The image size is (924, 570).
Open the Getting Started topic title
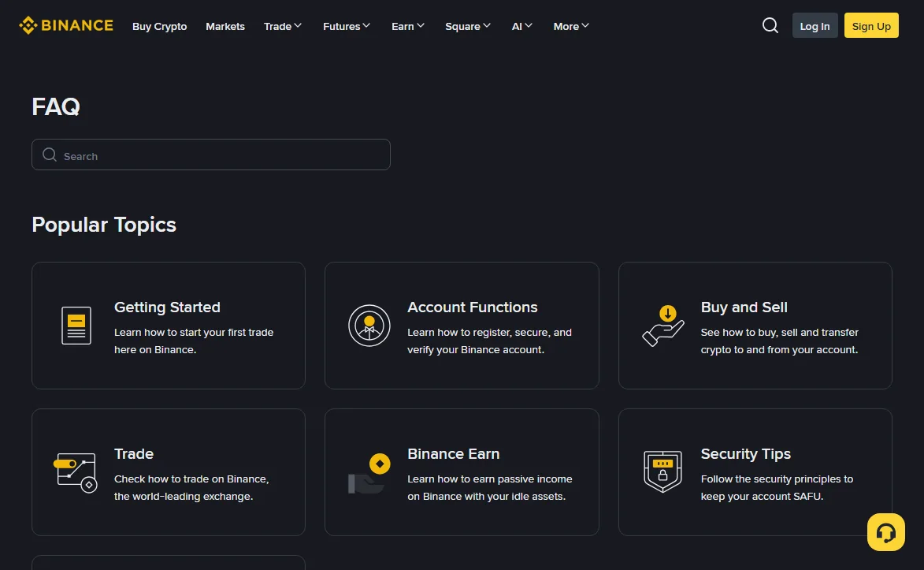pos(167,307)
